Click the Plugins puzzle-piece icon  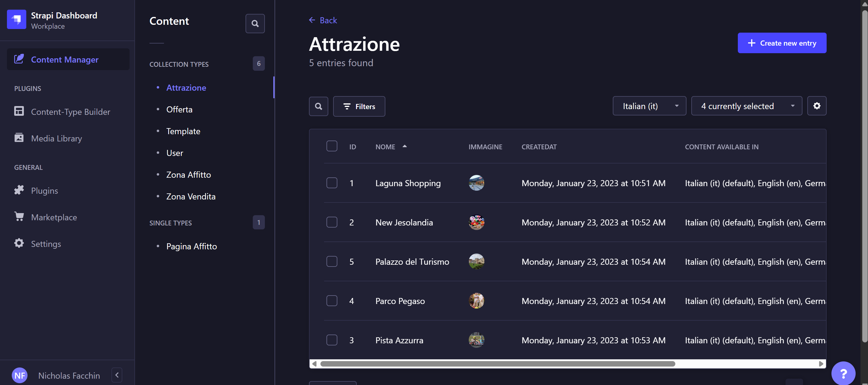[19, 190]
